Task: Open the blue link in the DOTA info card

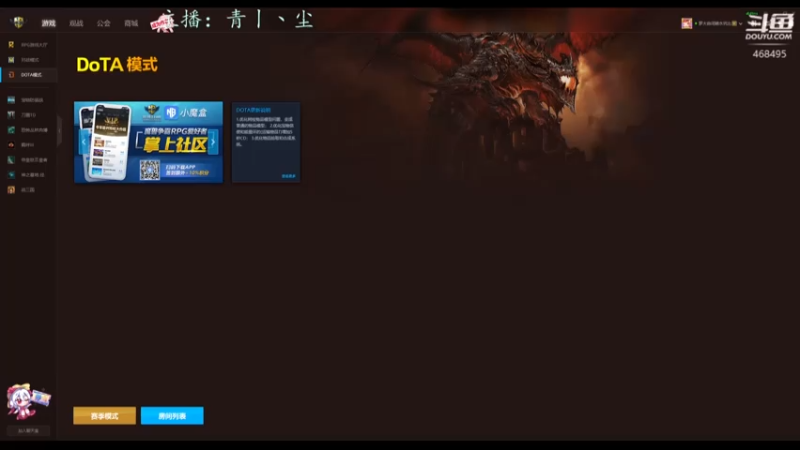Action: (288, 176)
